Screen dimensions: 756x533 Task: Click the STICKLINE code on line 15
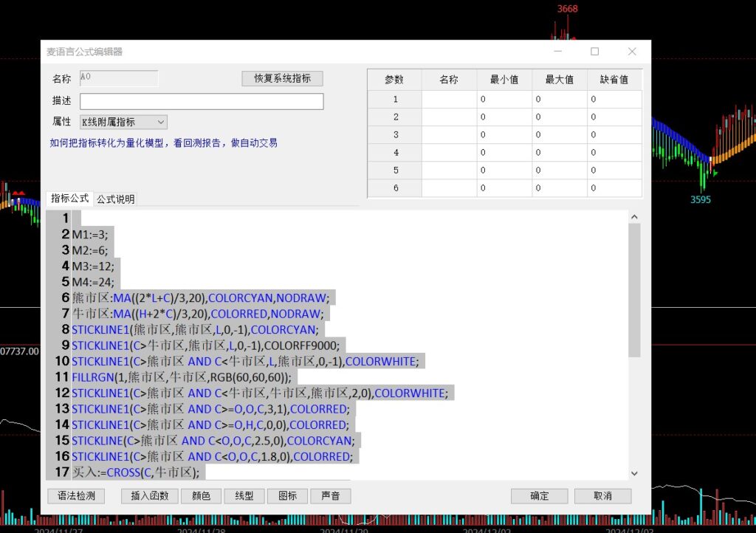213,441
